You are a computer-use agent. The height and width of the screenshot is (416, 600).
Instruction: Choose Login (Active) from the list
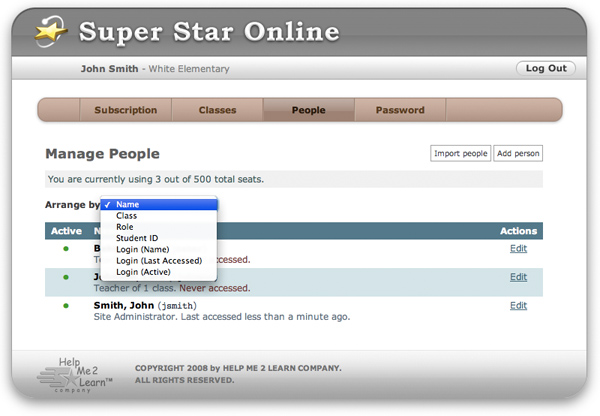143,272
